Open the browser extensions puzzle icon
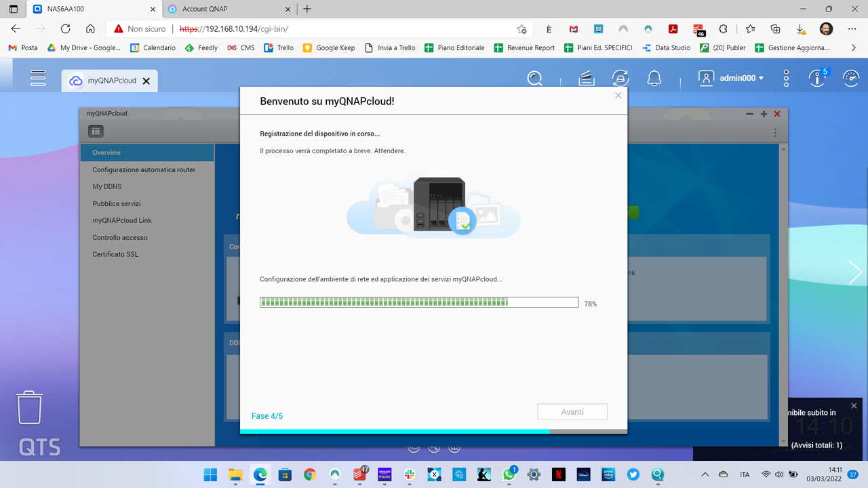This screenshot has height=488, width=868. click(723, 29)
